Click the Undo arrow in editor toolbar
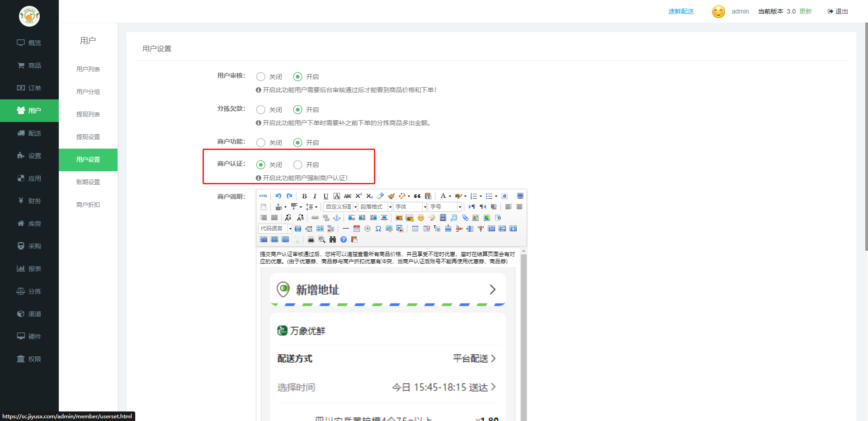The height and width of the screenshot is (421, 868). pos(278,196)
